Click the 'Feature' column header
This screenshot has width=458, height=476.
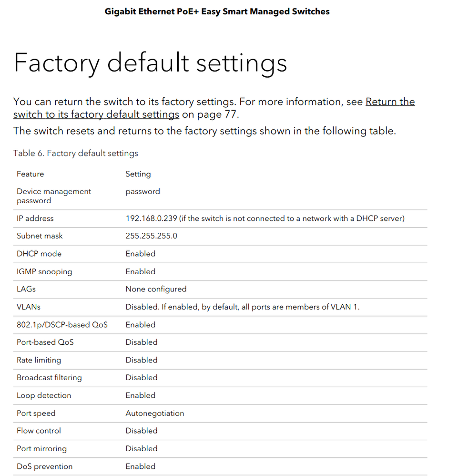(30, 174)
